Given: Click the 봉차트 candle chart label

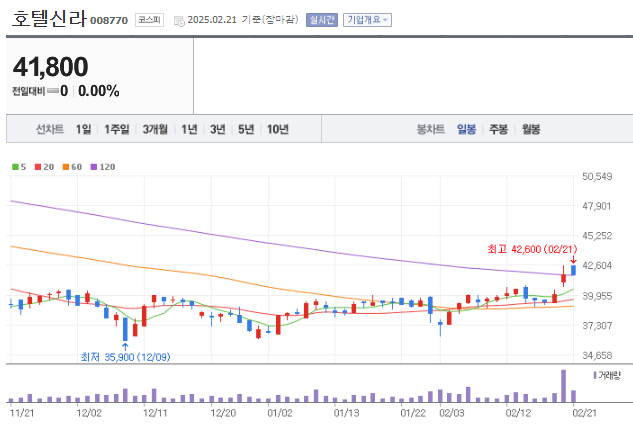Looking at the screenshot, I should click(x=430, y=129).
